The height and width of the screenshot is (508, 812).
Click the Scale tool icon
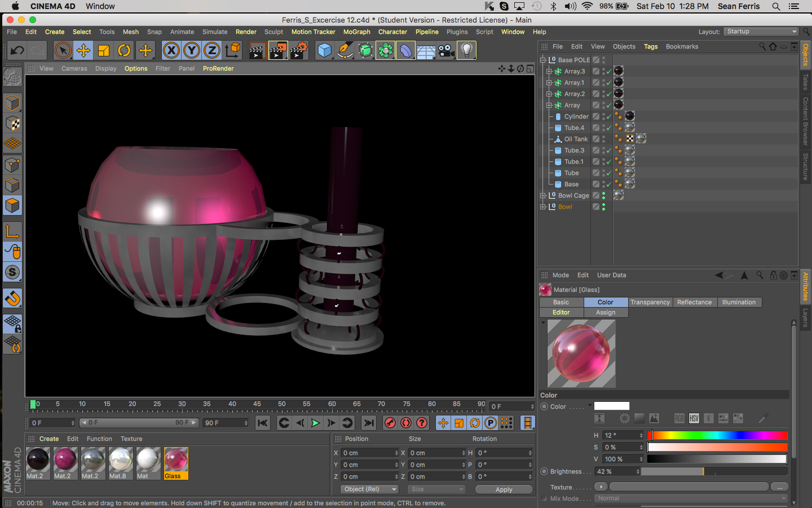(x=104, y=51)
